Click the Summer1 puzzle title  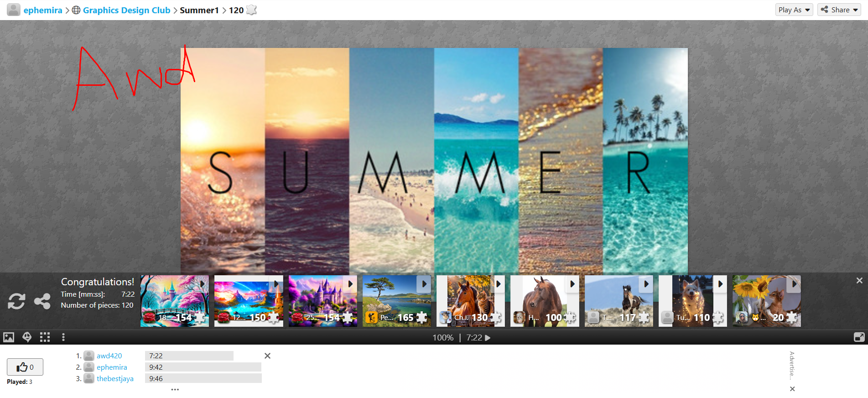pos(199,10)
